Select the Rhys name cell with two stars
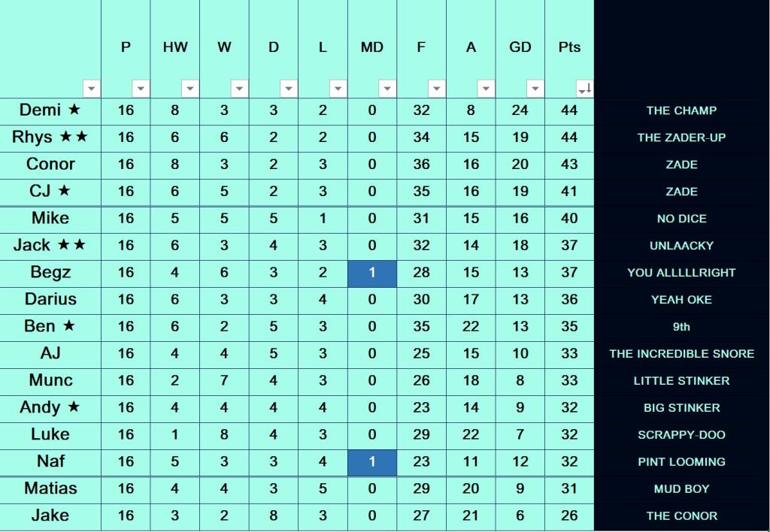 [50, 138]
